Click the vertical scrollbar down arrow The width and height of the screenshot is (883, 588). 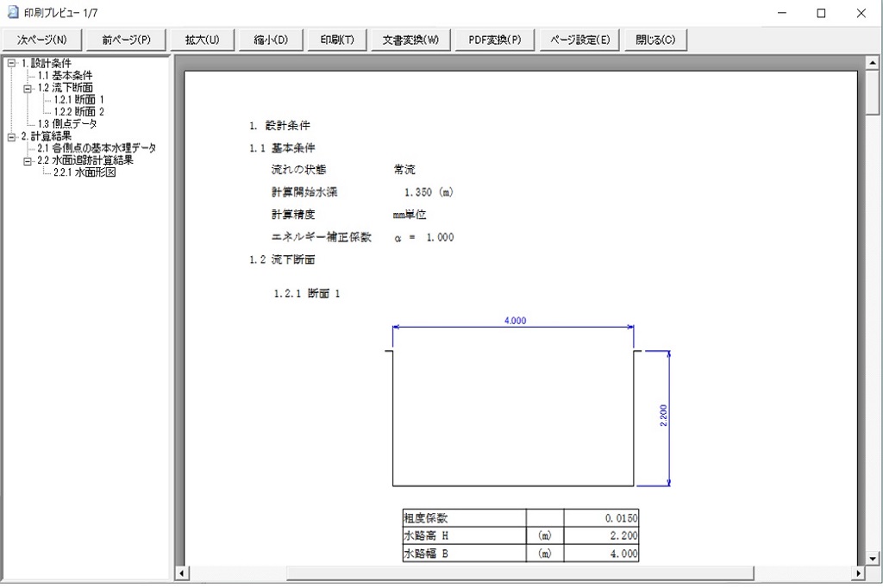click(872, 559)
